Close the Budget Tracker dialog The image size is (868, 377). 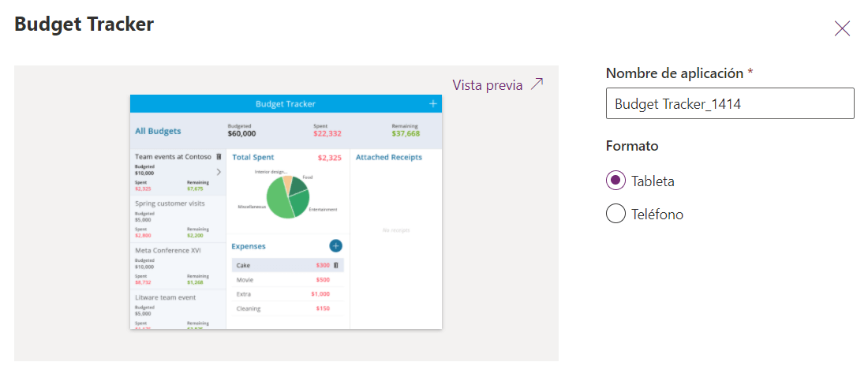click(842, 29)
